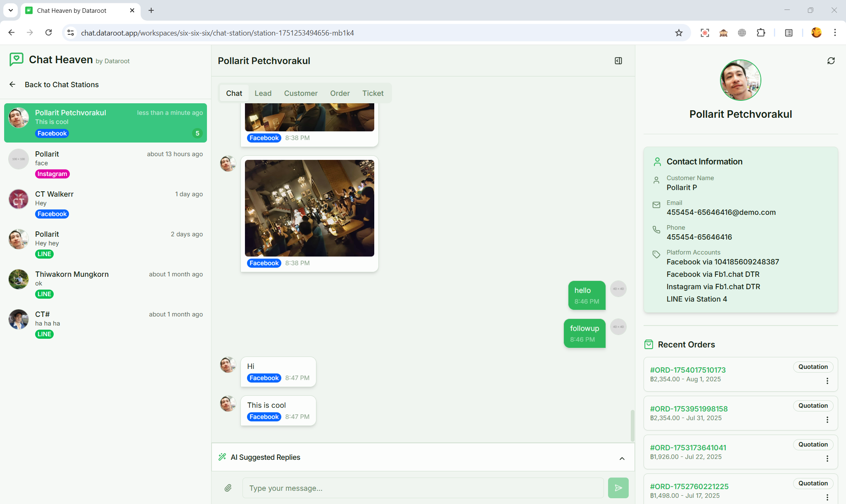
Task: Click the Quotation button on ORD-1752760221225
Action: point(813,483)
